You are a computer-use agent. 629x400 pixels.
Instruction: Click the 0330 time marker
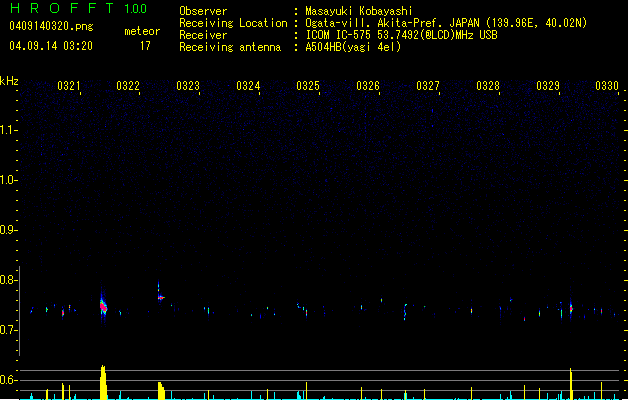click(x=607, y=85)
